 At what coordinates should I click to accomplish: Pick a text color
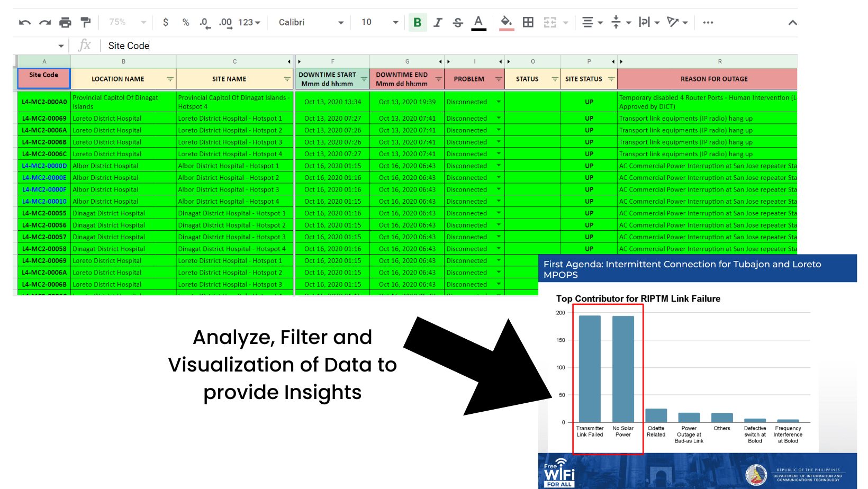coord(478,23)
